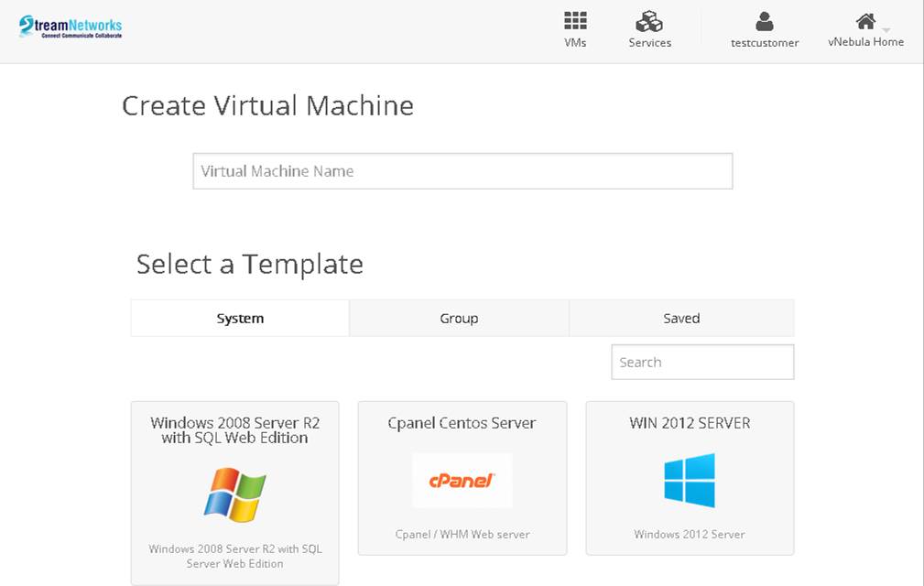924x586 pixels.
Task: Click the Virtual Machine Name input field
Action: point(462,170)
